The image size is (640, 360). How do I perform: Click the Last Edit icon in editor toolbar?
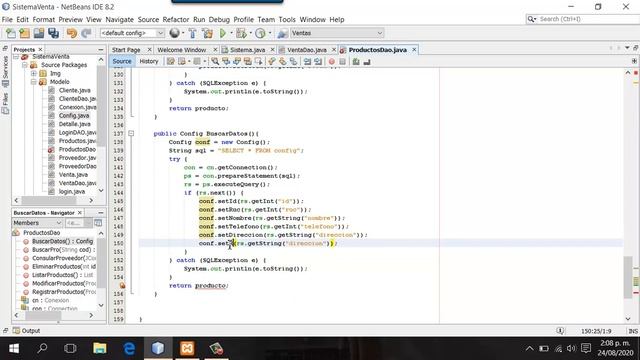171,61
